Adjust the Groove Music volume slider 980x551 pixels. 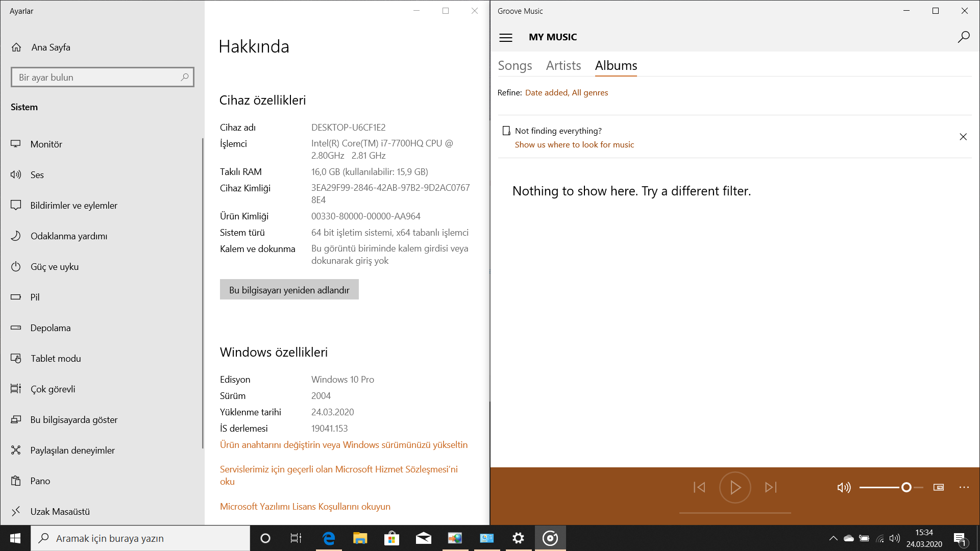click(891, 487)
